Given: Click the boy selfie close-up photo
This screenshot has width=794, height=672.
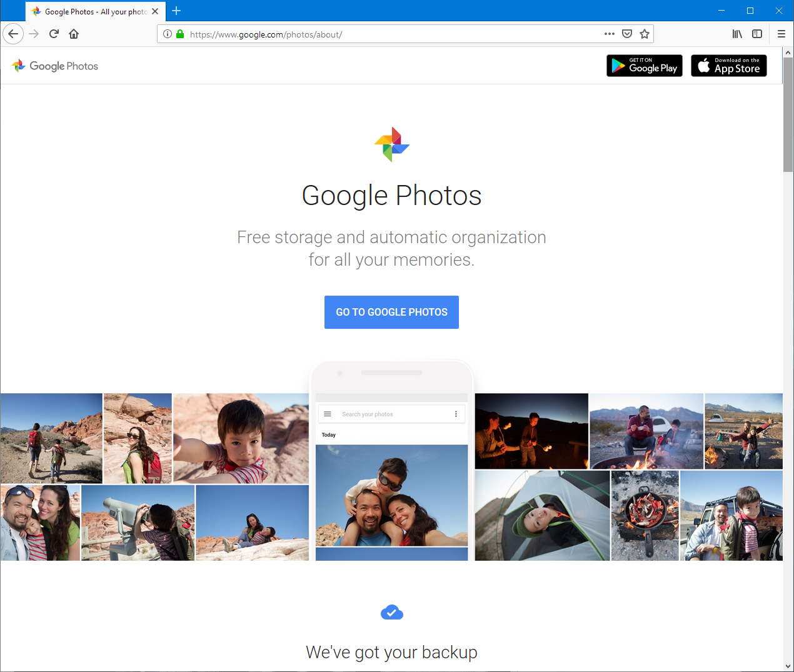Looking at the screenshot, I should [x=241, y=438].
